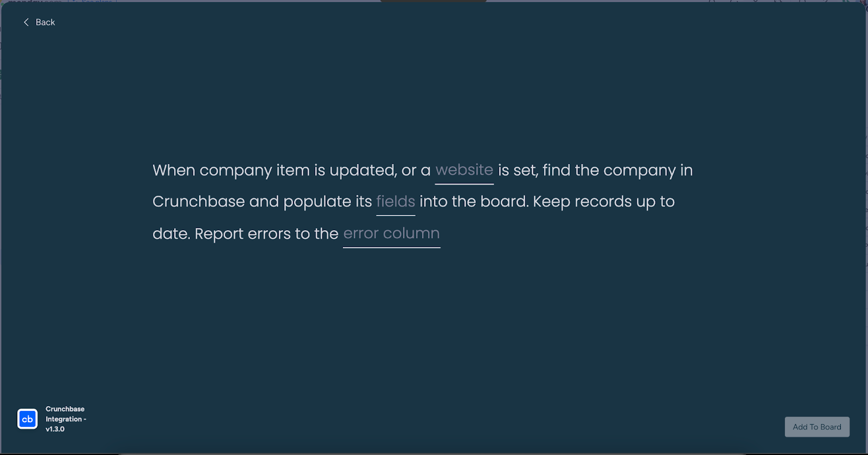The image size is (868, 455).
Task: Click the "When company item is updated" text
Action: [x=275, y=170]
